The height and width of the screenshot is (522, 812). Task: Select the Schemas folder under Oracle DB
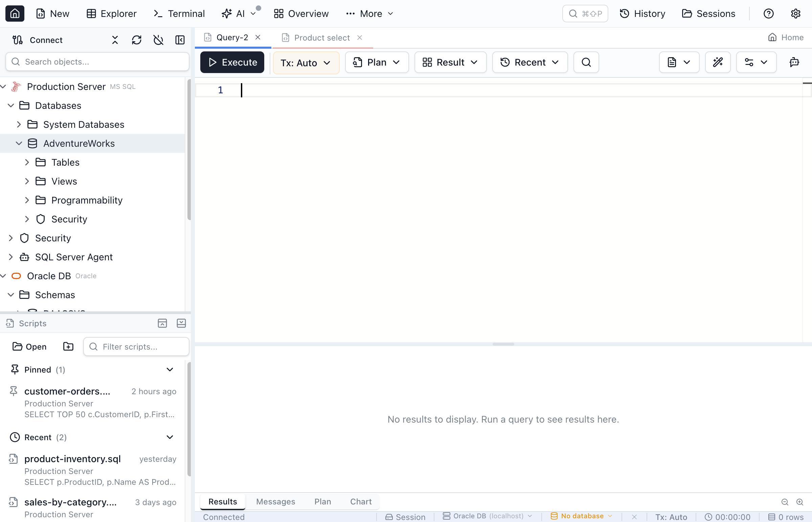[55, 295]
